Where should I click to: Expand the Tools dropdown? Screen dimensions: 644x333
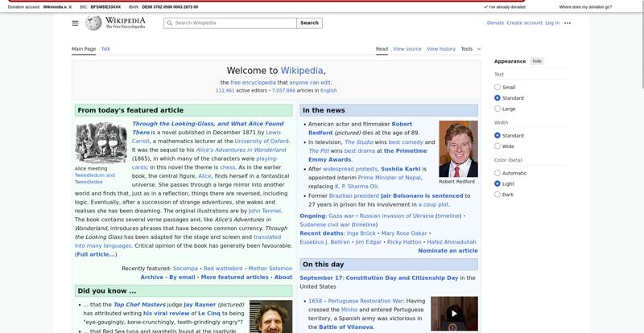[471, 49]
